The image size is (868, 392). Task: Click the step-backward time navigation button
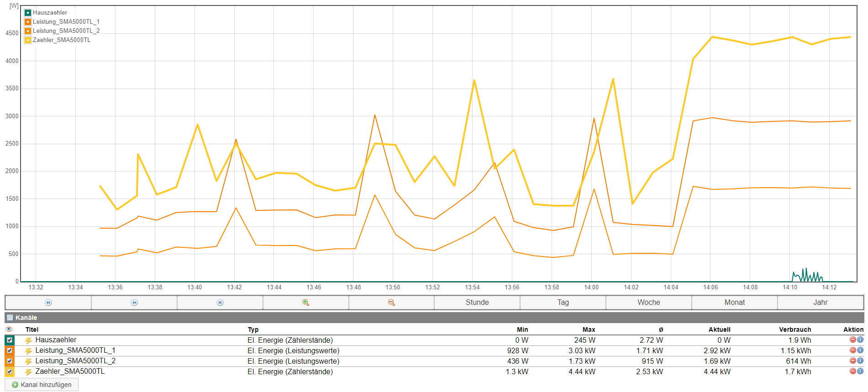tap(48, 303)
